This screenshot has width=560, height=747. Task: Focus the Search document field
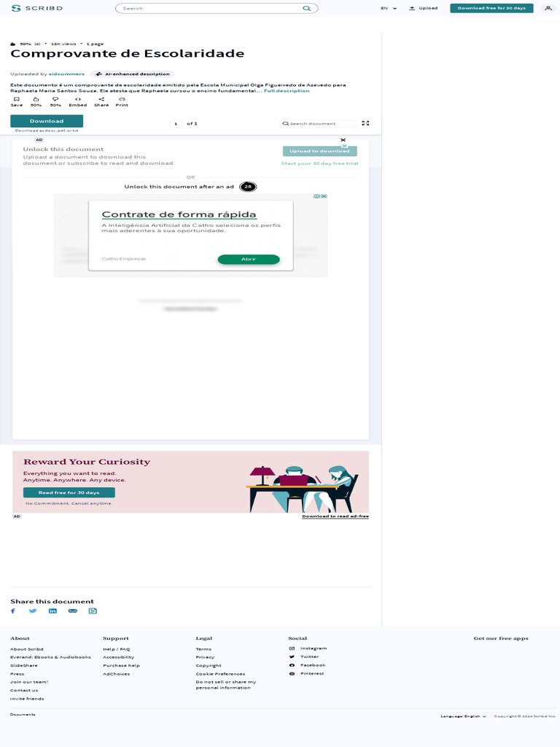317,123
